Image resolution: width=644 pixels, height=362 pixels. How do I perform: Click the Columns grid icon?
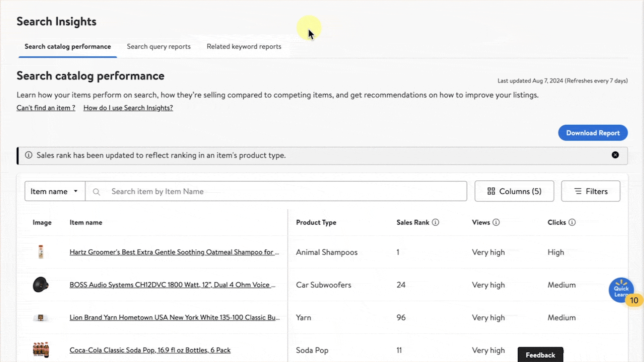pyautogui.click(x=491, y=191)
